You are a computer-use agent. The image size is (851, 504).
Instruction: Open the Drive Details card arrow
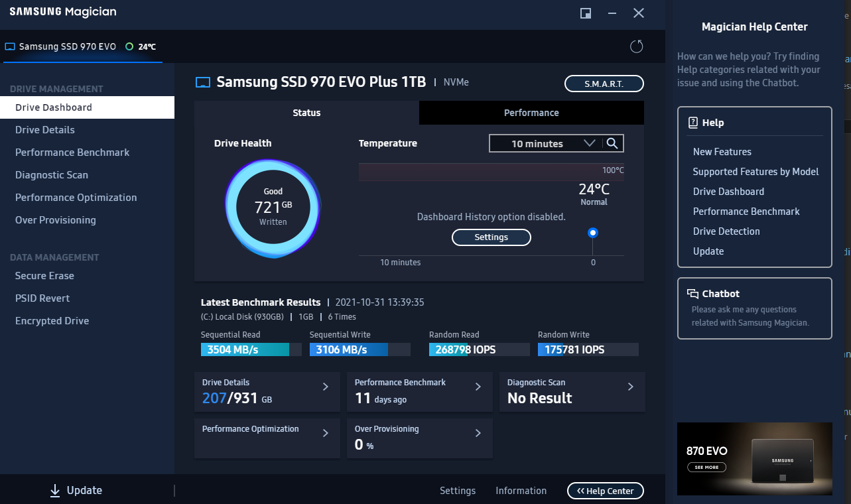[325, 387]
